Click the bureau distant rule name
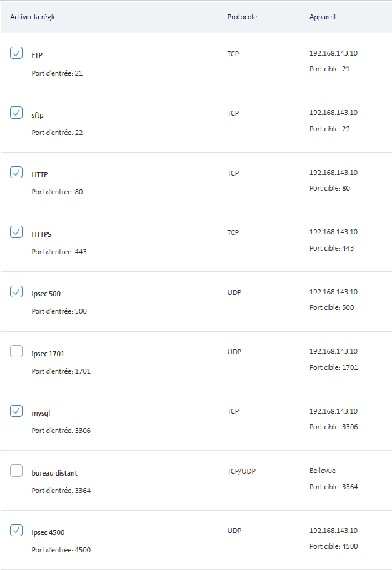 tap(54, 473)
